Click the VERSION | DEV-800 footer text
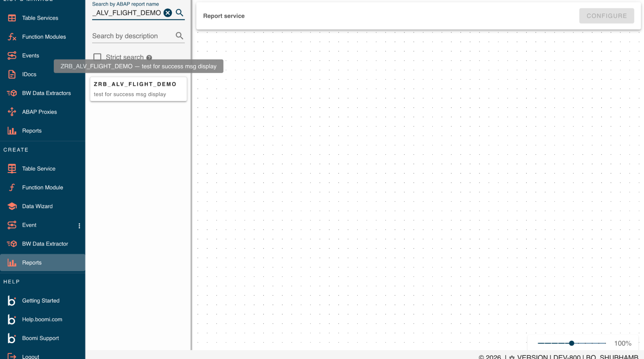Image resolution: width=644 pixels, height=359 pixels. click(x=549, y=357)
